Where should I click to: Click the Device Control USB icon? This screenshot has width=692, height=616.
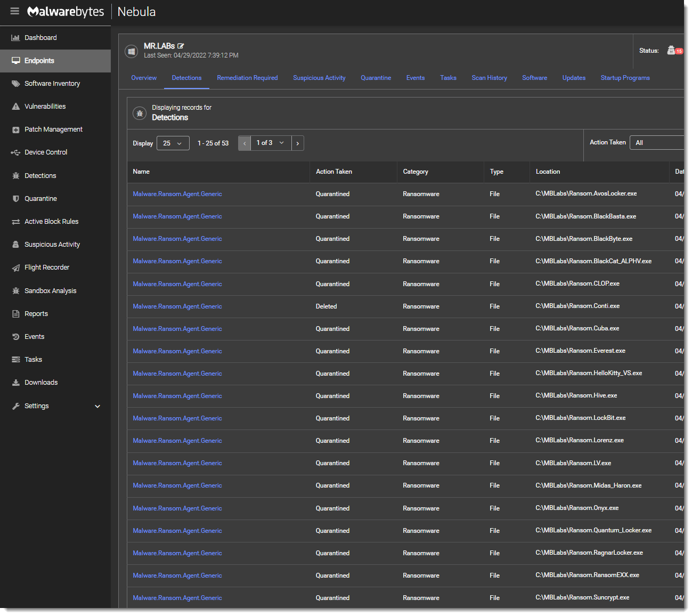coord(15,152)
